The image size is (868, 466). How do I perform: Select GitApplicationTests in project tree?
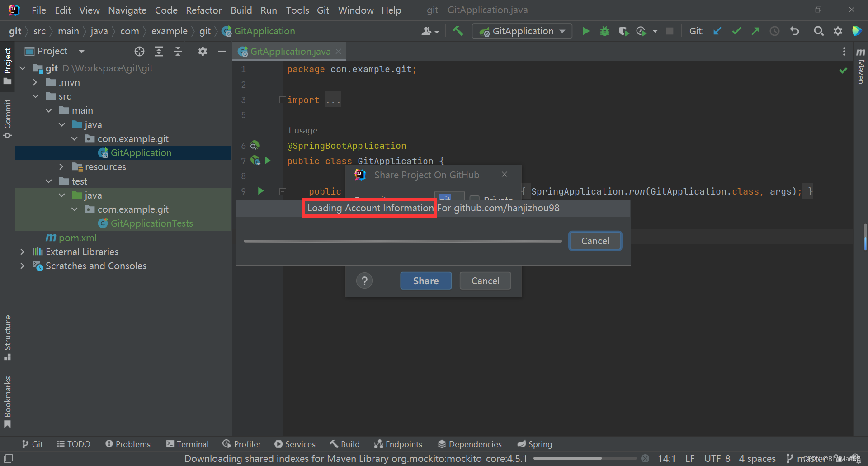pyautogui.click(x=146, y=223)
